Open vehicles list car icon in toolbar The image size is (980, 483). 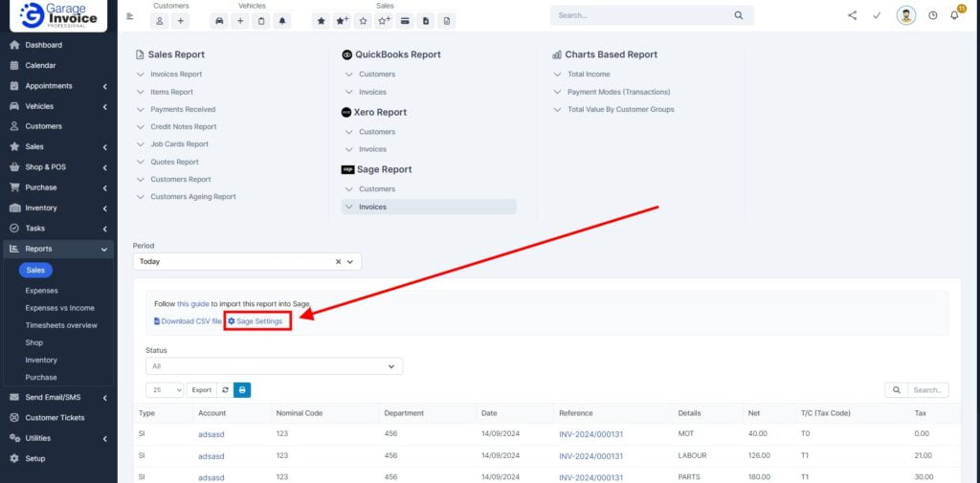[219, 21]
